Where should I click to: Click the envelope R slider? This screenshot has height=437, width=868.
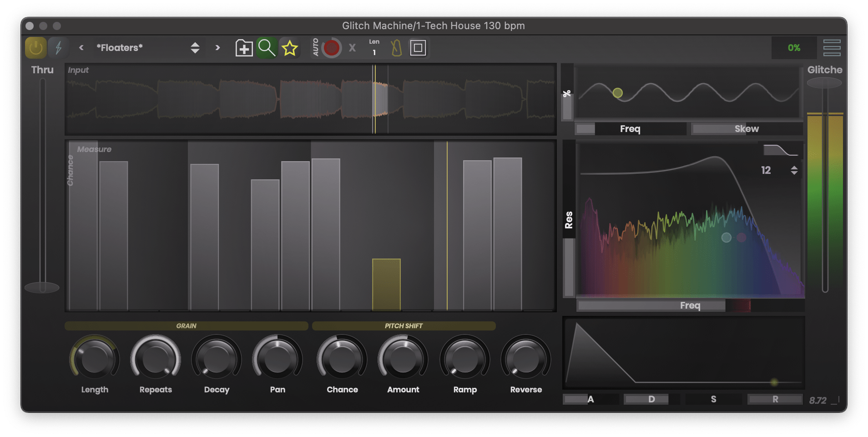tap(775, 399)
